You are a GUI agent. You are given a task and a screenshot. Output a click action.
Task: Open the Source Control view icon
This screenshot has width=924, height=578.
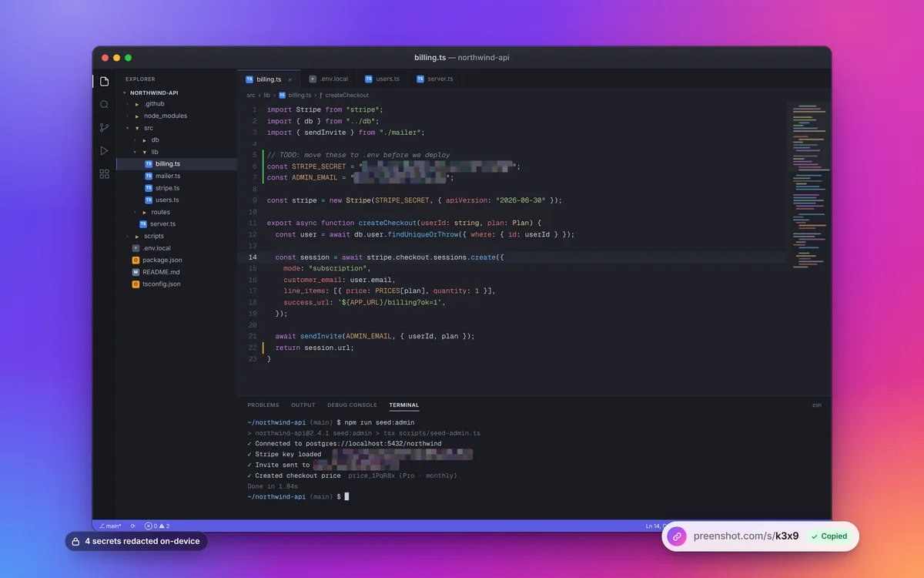click(x=104, y=128)
